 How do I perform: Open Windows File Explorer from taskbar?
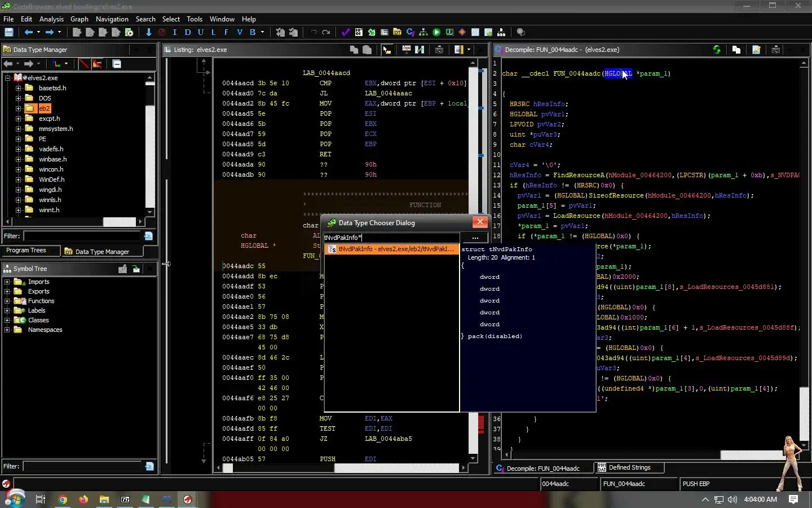click(x=104, y=500)
